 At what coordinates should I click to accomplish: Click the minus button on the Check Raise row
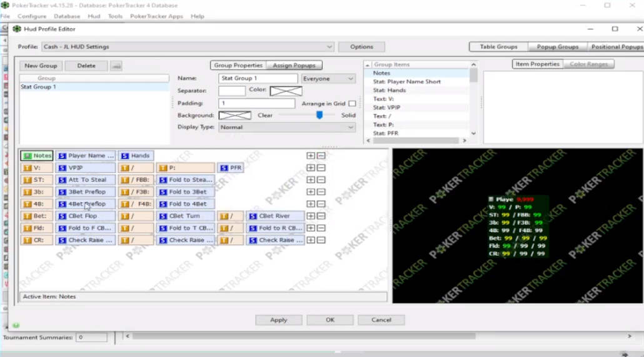321,240
